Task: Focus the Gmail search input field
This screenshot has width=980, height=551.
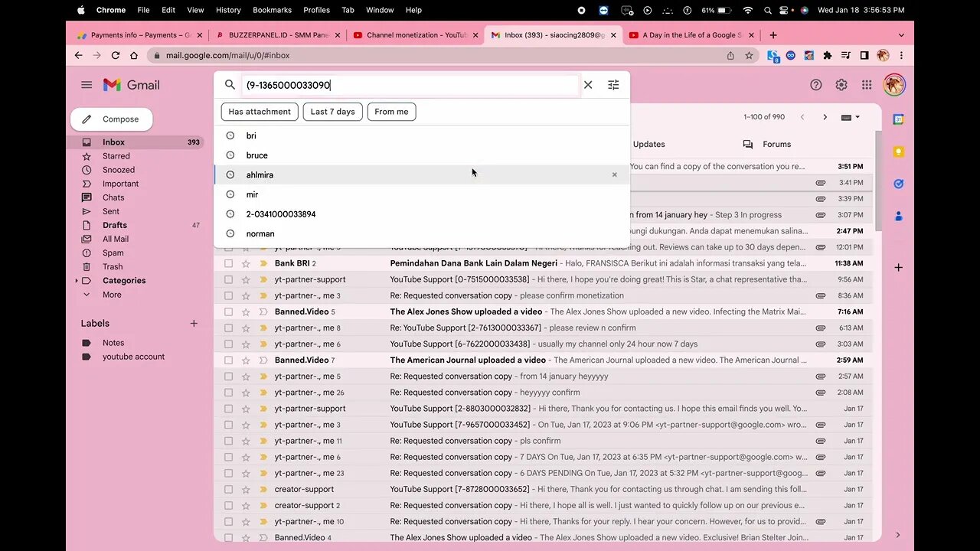Action: pyautogui.click(x=411, y=85)
